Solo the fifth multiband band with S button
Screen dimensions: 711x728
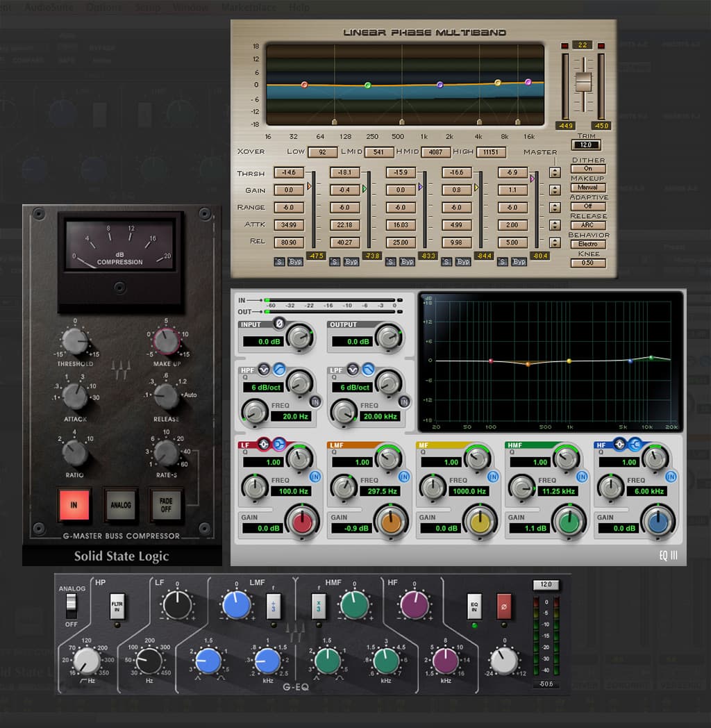(x=502, y=262)
